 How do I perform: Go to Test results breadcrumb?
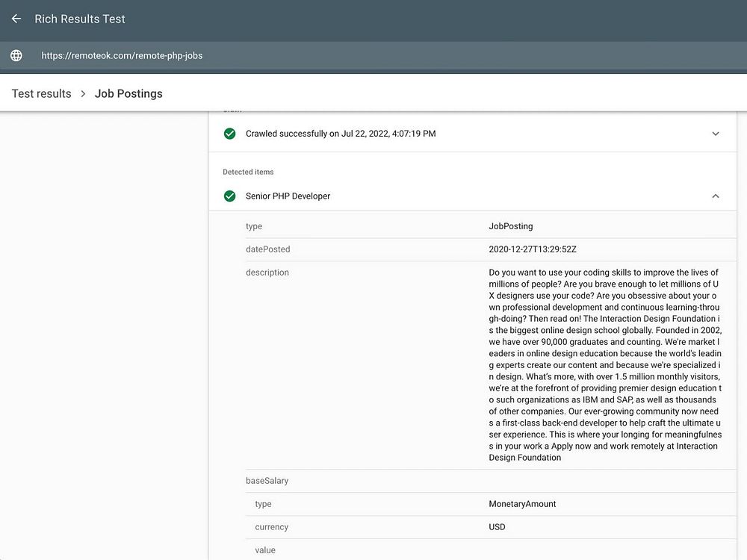(x=41, y=93)
